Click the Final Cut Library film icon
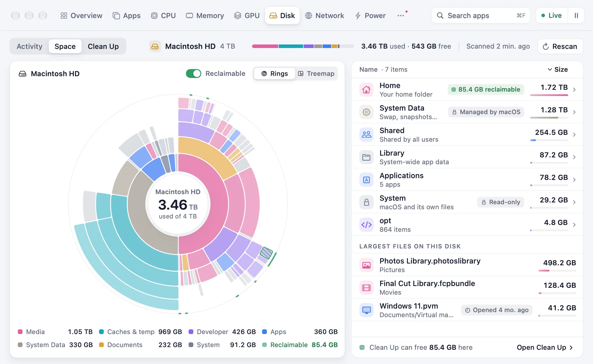This screenshot has width=593, height=364. pos(366,288)
